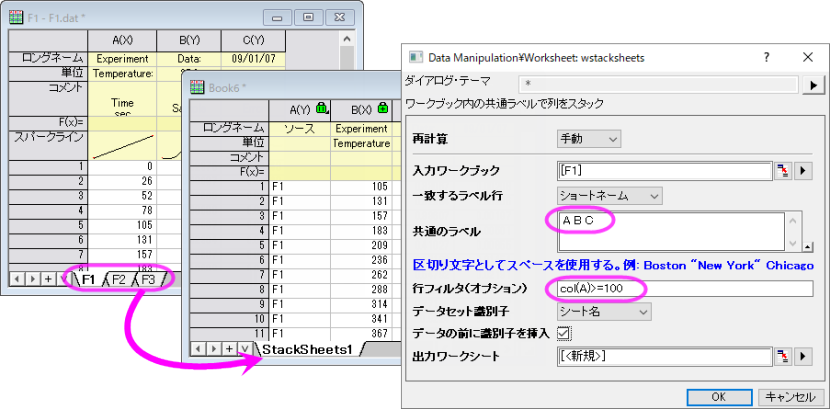The width and height of the screenshot is (830, 409).
Task: Click the 09/01/07 cell in F1 window
Action: 253,59
